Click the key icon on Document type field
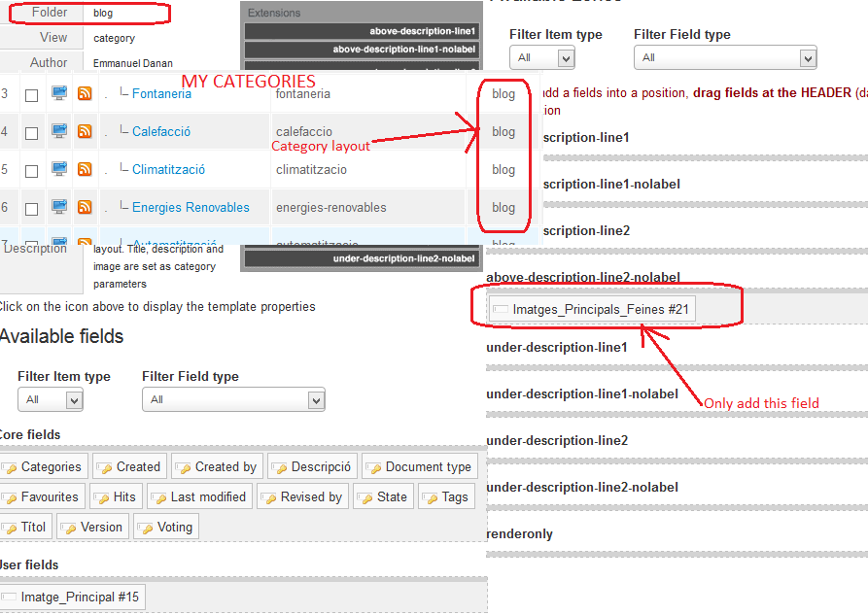Screen dimensions: 868x615 pyautogui.click(x=373, y=469)
